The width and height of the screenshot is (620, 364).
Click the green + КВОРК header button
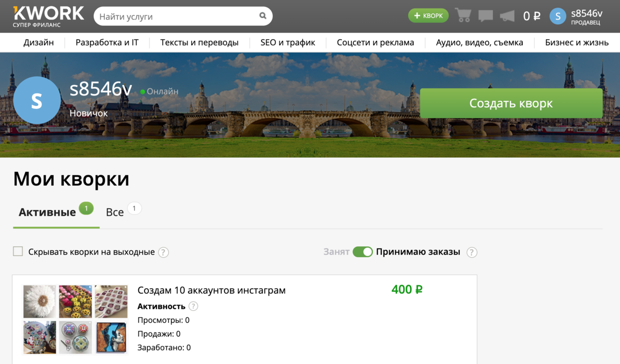[428, 15]
